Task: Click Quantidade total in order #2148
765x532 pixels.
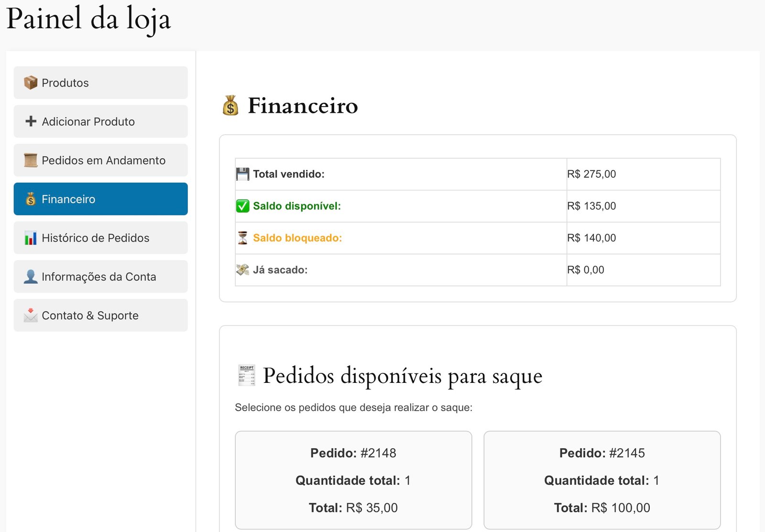Action: [x=353, y=480]
